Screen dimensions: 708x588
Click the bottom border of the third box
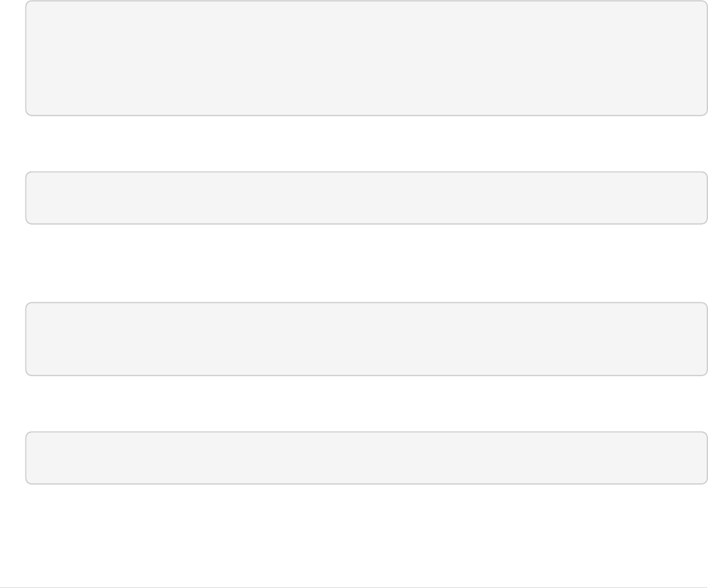[x=366, y=375]
